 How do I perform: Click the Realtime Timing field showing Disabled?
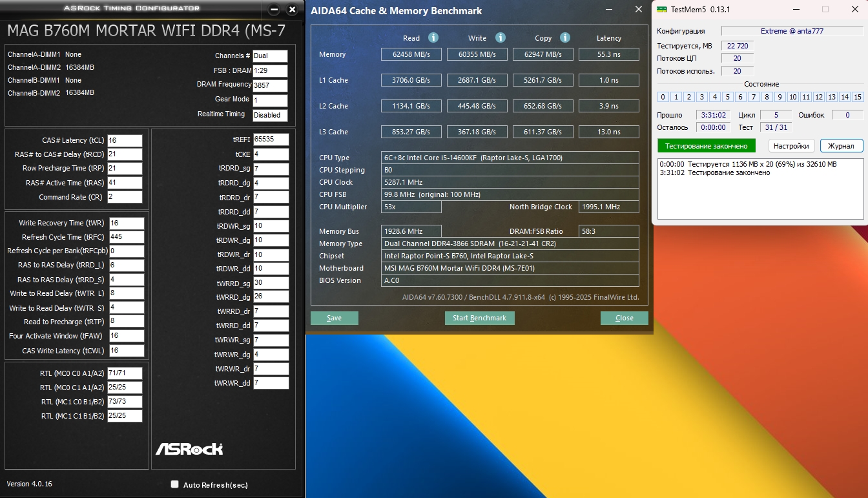point(270,115)
